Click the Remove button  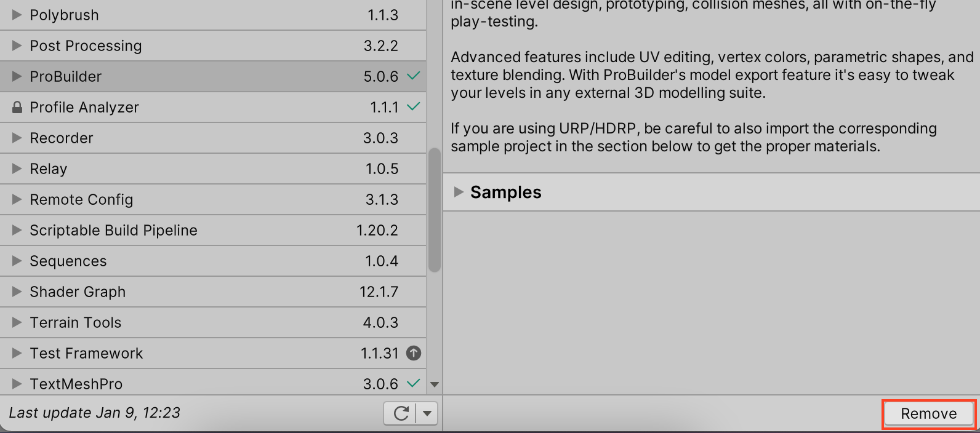(928, 413)
